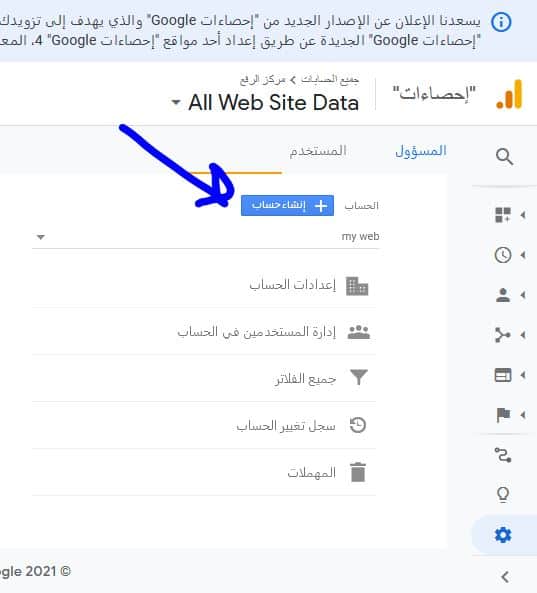Expand the Behavior section arrow
Viewport: 537px width, 593px height.
point(523,375)
